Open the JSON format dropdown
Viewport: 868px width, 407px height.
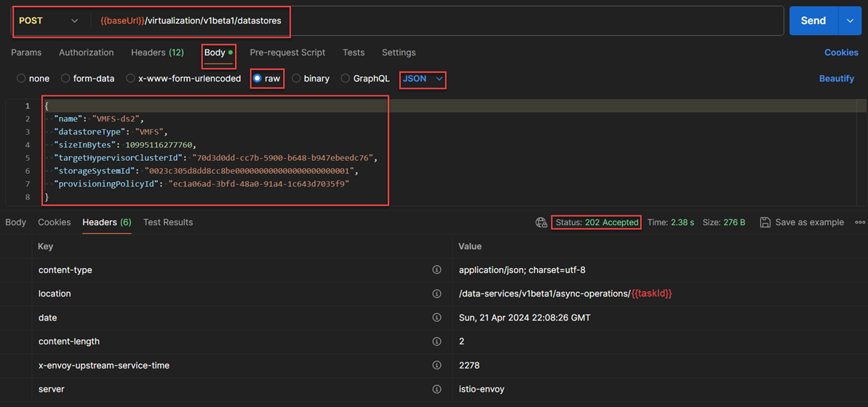(423, 79)
